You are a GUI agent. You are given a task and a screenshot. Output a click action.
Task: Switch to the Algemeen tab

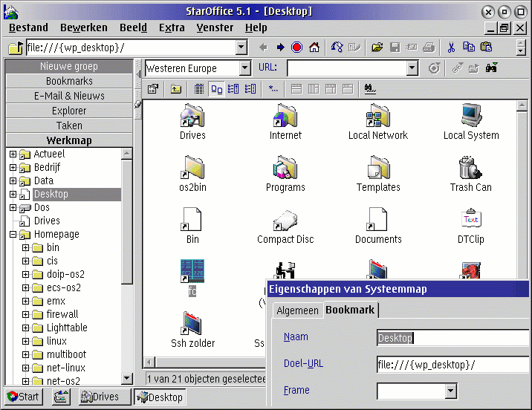pyautogui.click(x=297, y=310)
